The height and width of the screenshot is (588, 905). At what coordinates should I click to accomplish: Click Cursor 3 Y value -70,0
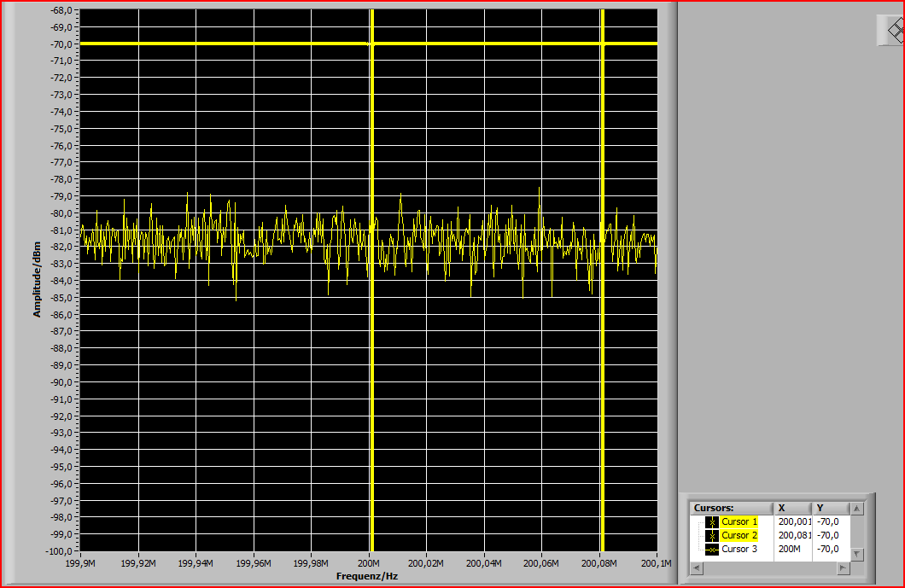coord(827,550)
